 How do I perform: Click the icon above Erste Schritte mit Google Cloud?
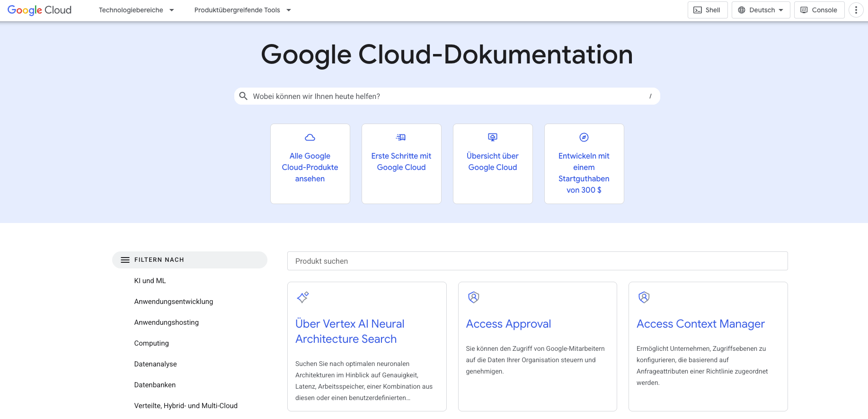(x=401, y=137)
